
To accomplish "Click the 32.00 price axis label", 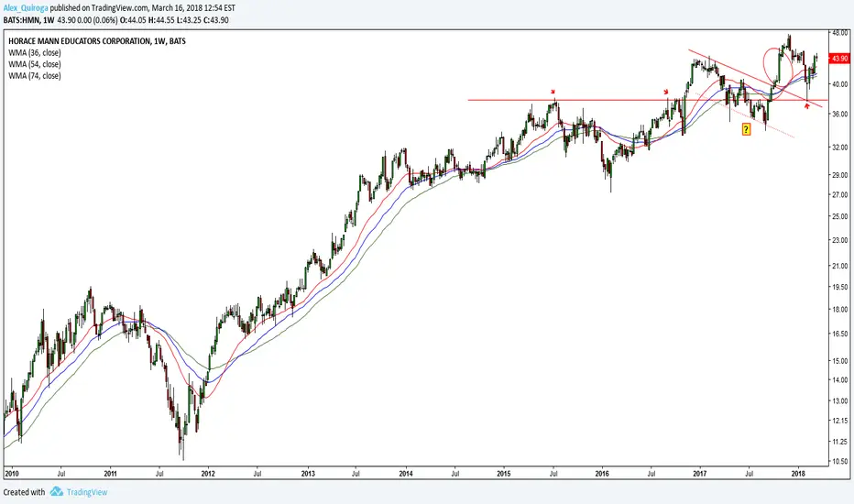I will click(840, 148).
